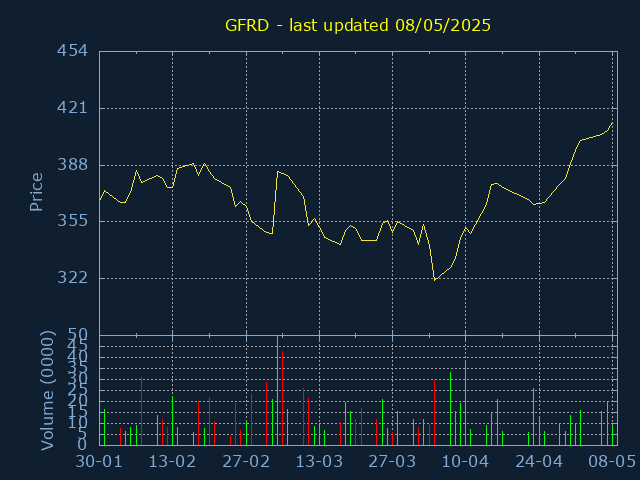This screenshot has height=480, width=640.
Task: Click the 13-02 date label
Action: point(172,462)
